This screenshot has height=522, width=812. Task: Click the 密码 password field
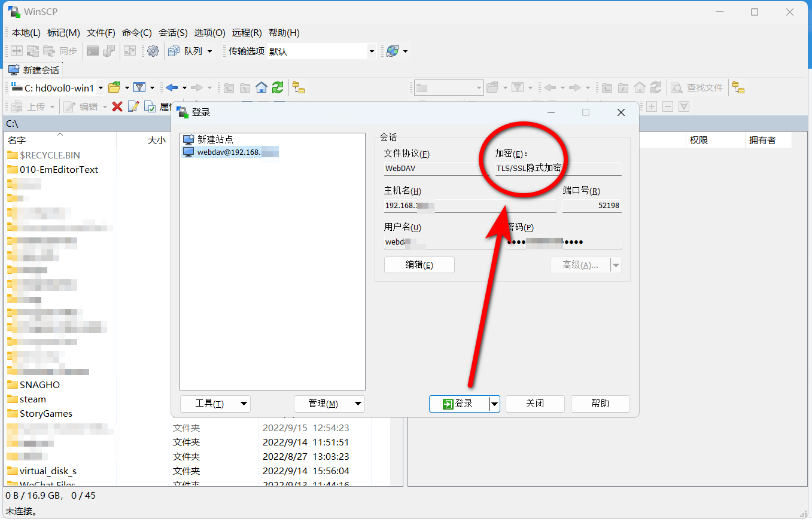click(x=563, y=242)
